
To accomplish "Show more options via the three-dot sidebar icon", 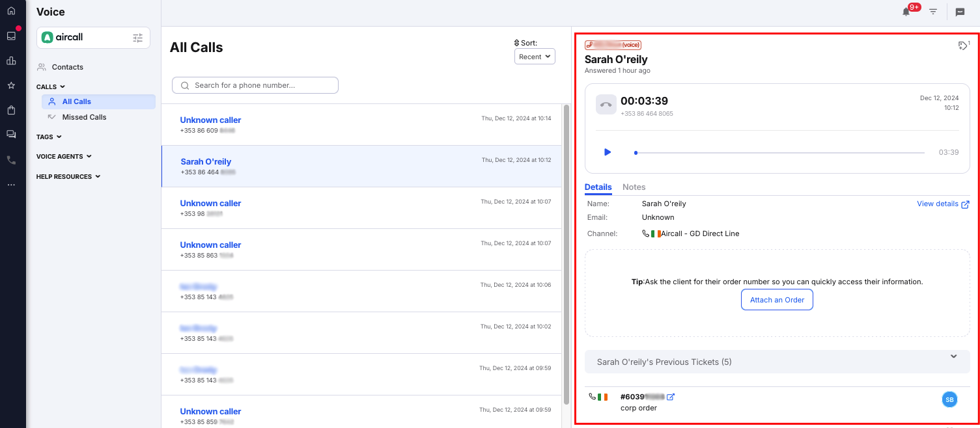I will tap(11, 185).
